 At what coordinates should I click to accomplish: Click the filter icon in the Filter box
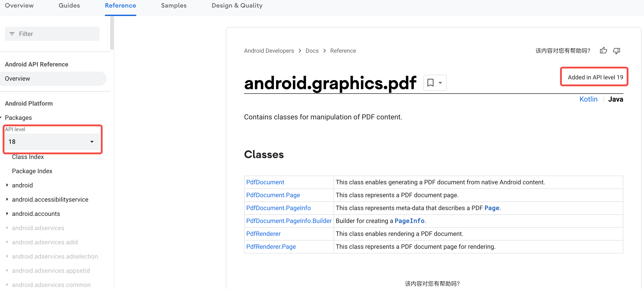click(x=12, y=34)
